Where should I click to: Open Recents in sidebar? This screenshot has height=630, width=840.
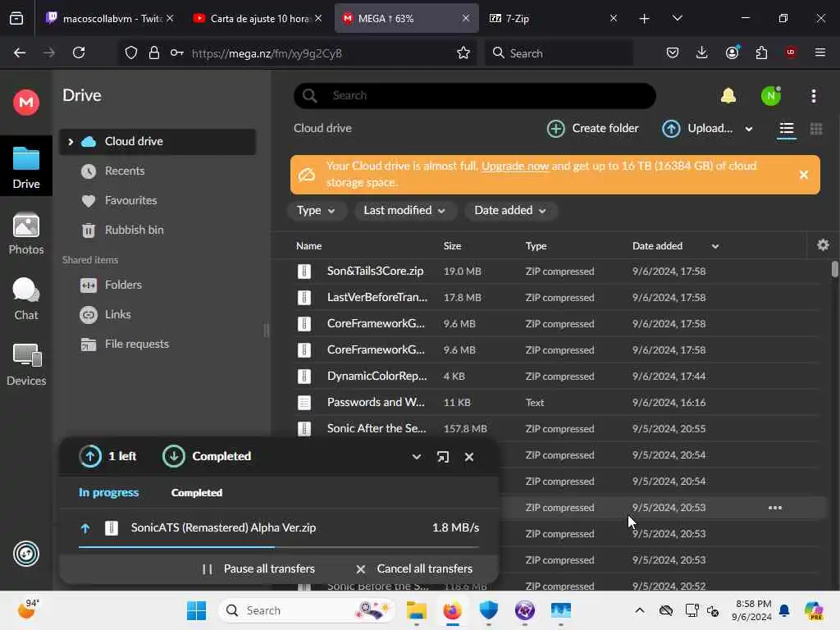[x=125, y=171]
